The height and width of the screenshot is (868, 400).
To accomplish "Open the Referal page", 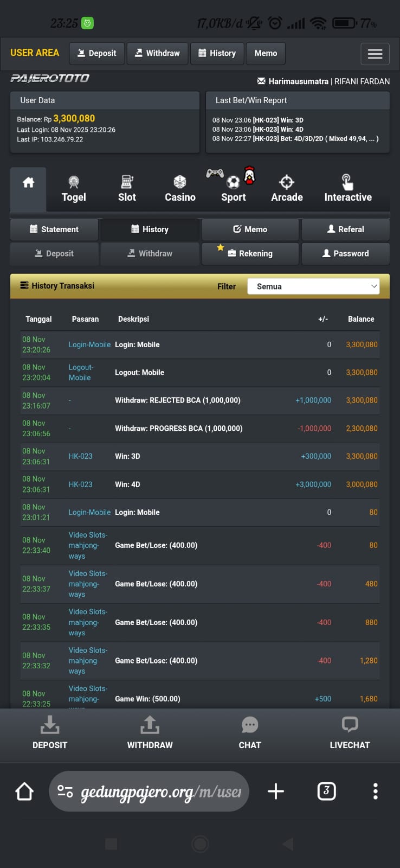I will pyautogui.click(x=345, y=229).
